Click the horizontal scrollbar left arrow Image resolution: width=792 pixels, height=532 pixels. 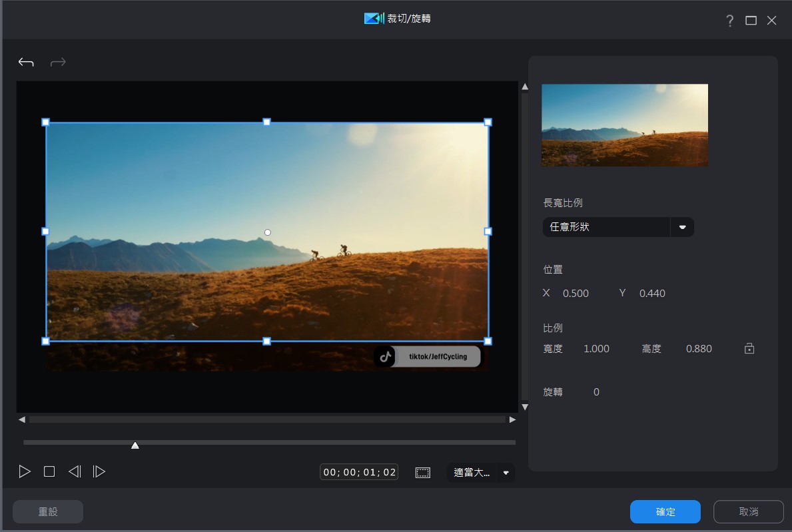click(x=22, y=419)
